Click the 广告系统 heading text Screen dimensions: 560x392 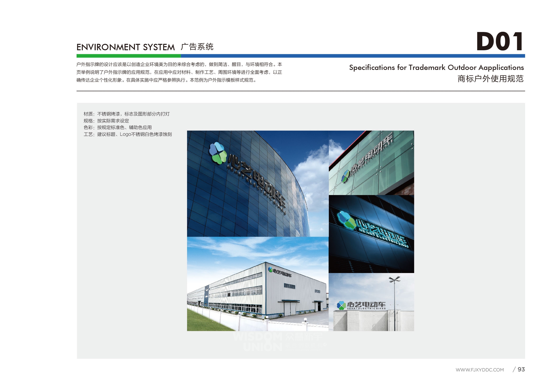(x=197, y=46)
